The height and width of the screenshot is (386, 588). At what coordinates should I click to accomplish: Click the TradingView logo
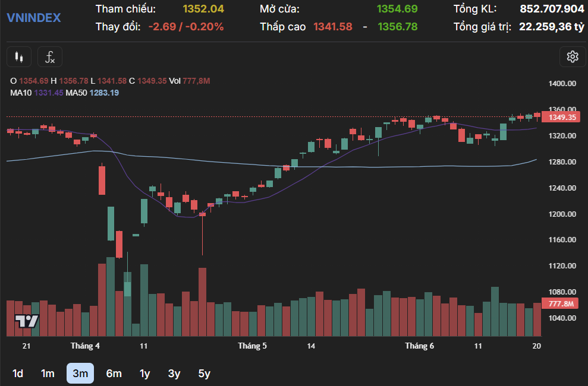point(27,321)
